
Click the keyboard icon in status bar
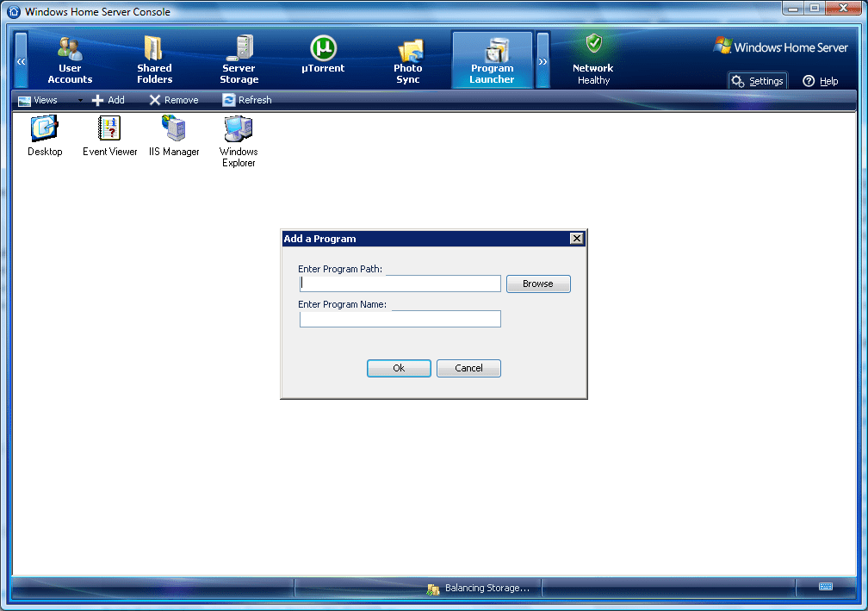825,586
